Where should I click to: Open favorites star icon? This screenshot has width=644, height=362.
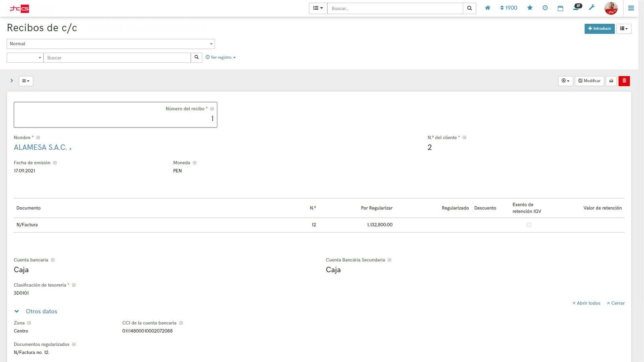[x=530, y=8]
